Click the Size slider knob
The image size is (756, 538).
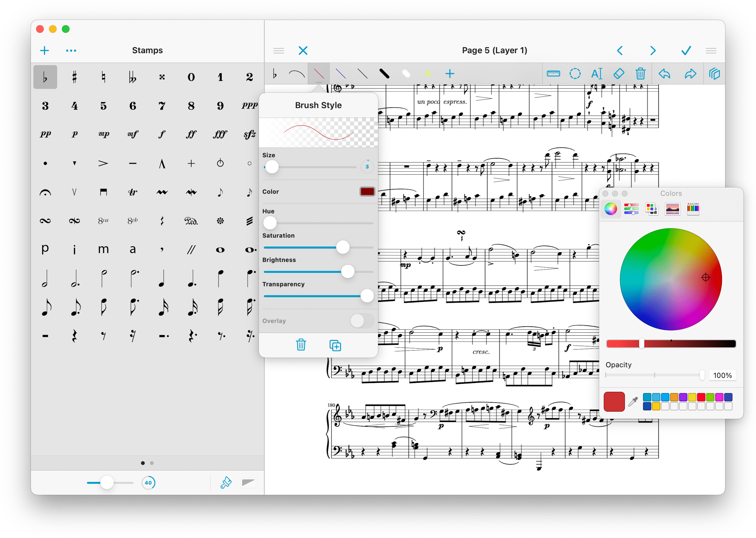pyautogui.click(x=272, y=167)
